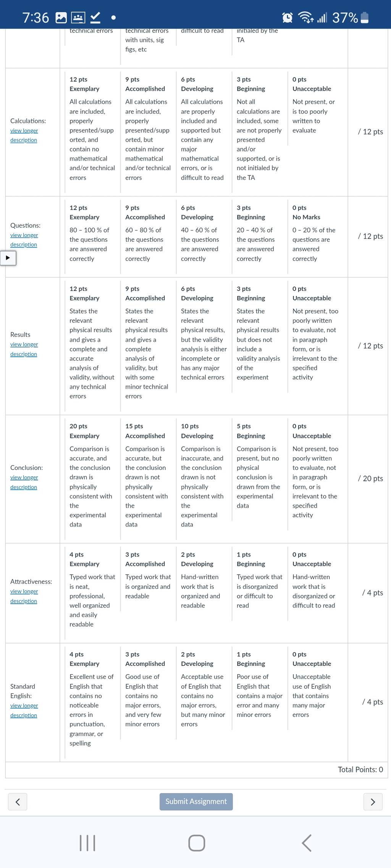The height and width of the screenshot is (868, 391).
Task: Tap the Android home button icon
Action: 197,843
